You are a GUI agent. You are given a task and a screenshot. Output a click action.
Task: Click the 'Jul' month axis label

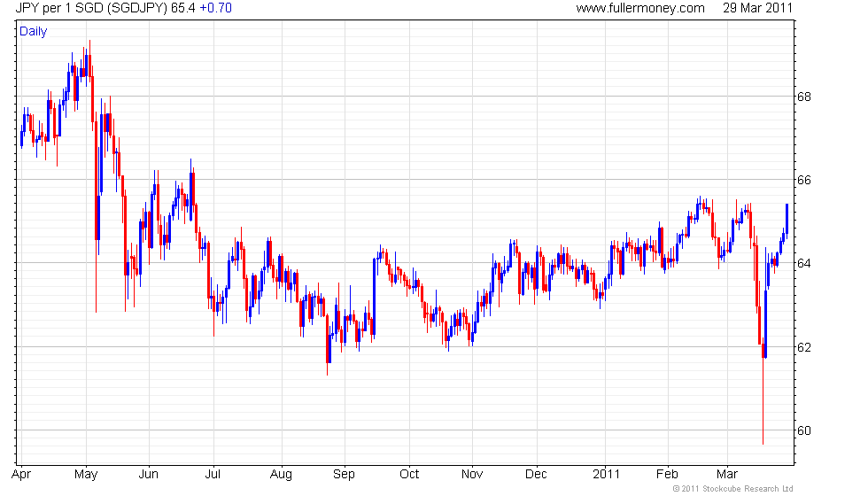[x=213, y=475]
